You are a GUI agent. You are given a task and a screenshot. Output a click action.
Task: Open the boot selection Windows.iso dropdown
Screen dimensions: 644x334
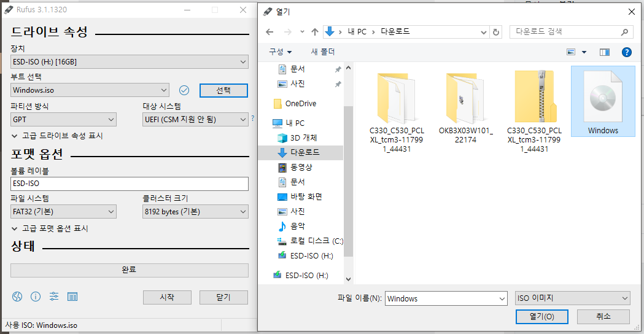90,90
